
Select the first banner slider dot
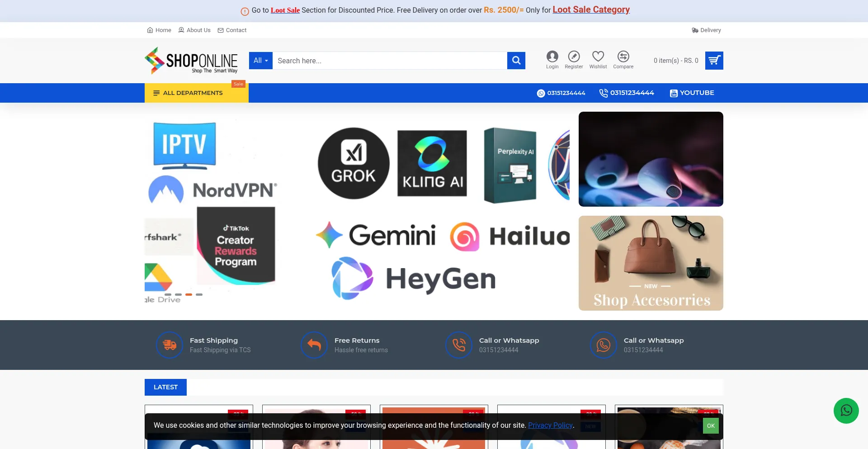[168, 294]
